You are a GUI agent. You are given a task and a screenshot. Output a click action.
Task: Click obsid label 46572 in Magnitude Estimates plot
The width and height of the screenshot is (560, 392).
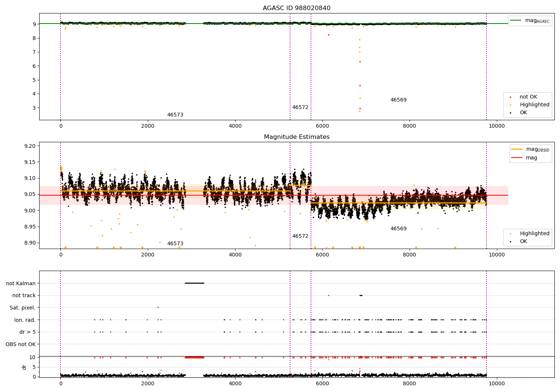300,236
